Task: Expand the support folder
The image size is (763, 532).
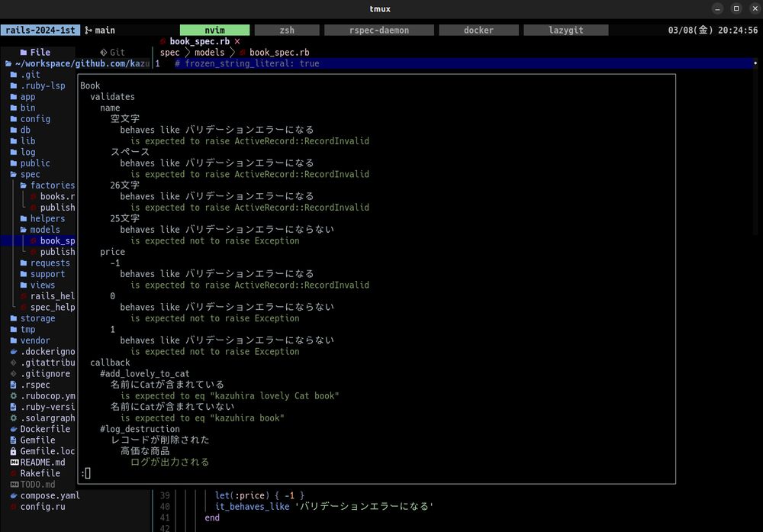Action: point(43,274)
